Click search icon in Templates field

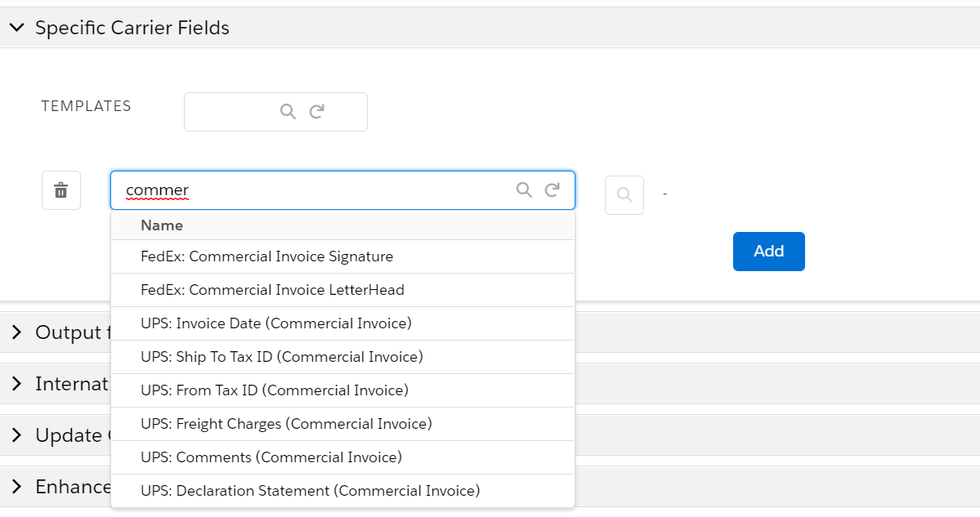point(288,112)
